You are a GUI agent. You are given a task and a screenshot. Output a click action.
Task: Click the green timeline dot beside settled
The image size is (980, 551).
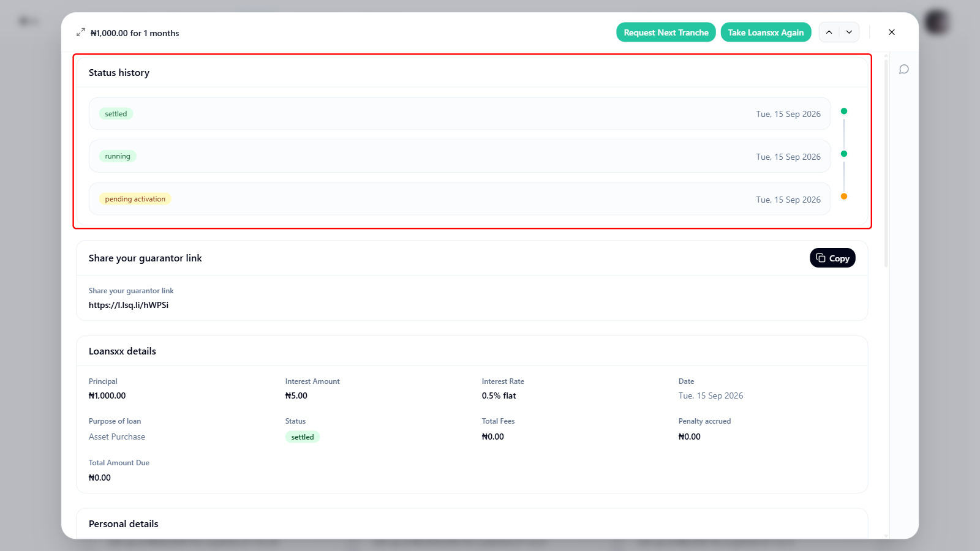point(844,111)
